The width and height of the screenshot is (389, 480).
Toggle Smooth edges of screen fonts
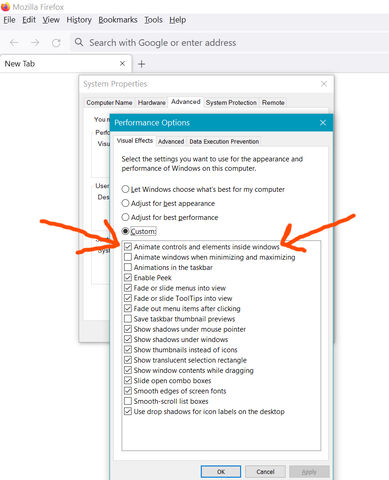[x=128, y=391]
